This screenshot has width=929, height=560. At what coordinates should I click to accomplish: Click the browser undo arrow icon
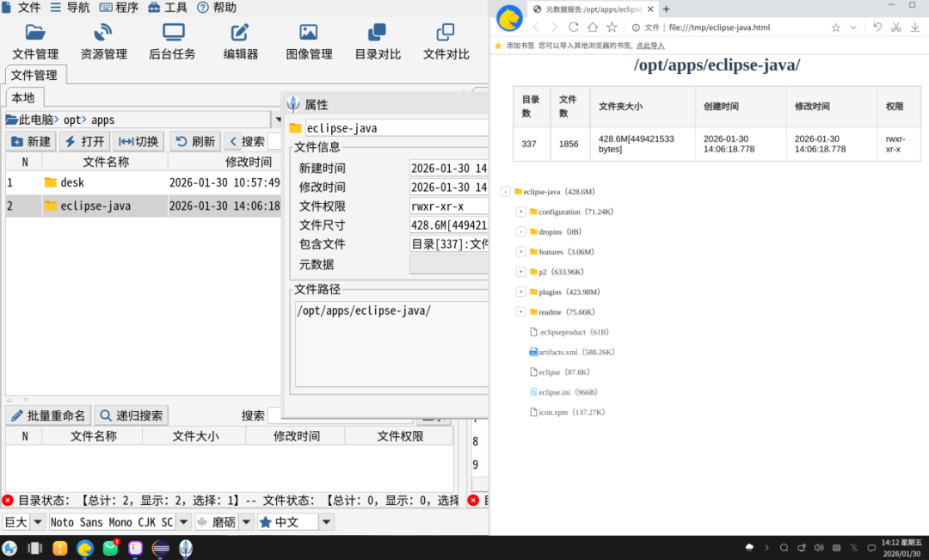click(877, 28)
